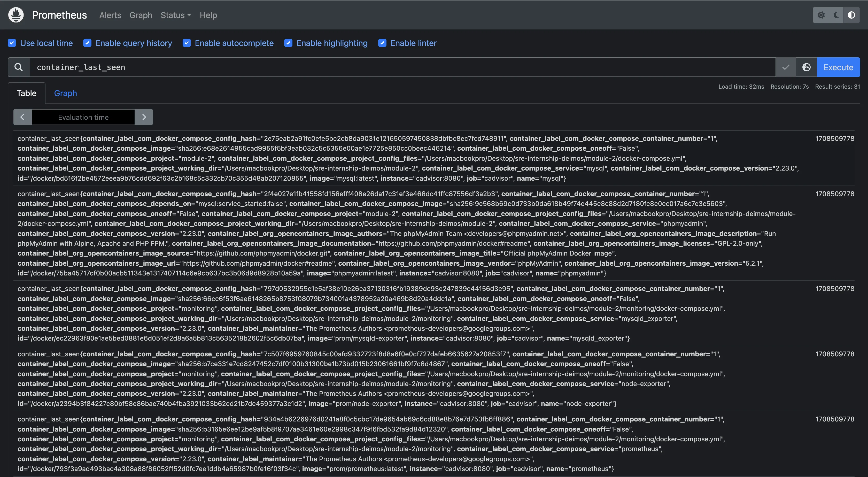This screenshot has width=868, height=477.
Task: Open the Alerts page
Action: click(110, 15)
